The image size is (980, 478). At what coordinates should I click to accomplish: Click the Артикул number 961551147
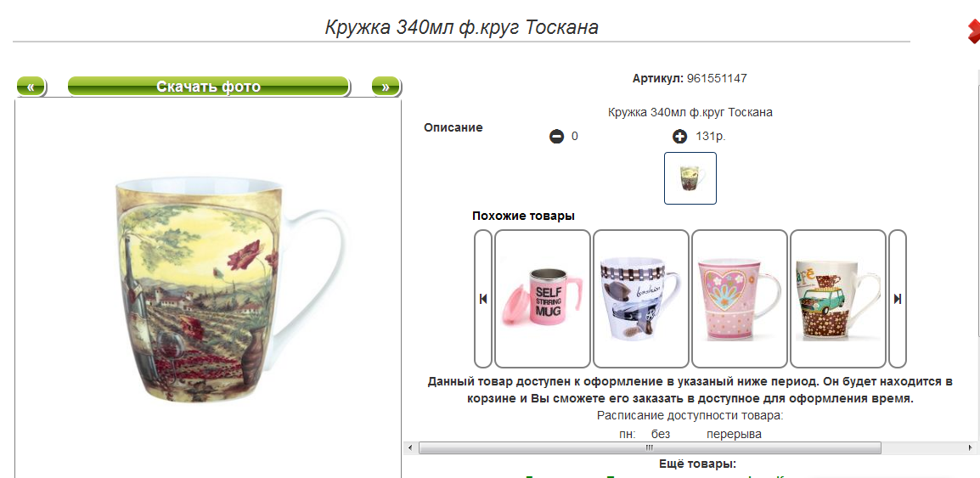pyautogui.click(x=717, y=79)
